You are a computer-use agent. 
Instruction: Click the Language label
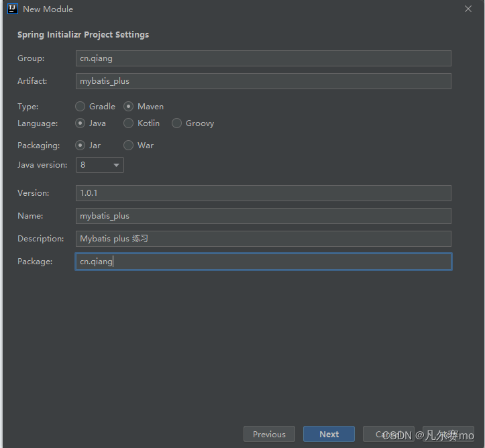(38, 123)
